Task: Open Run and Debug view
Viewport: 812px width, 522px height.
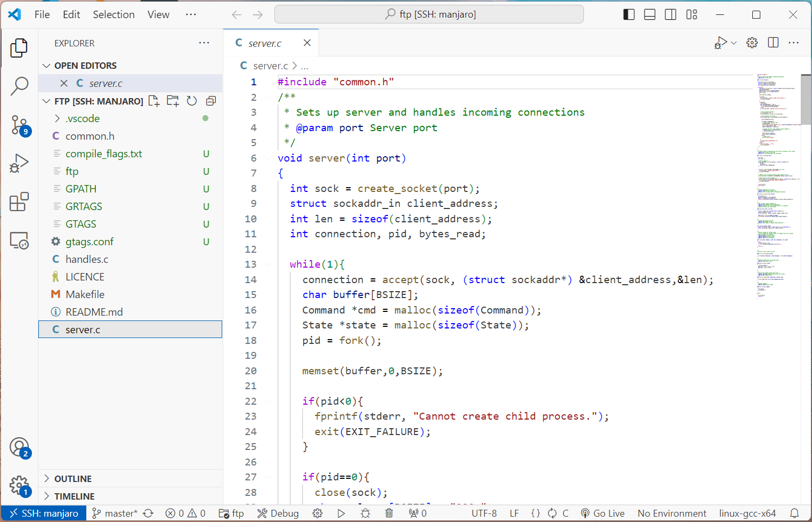Action: coord(19,163)
